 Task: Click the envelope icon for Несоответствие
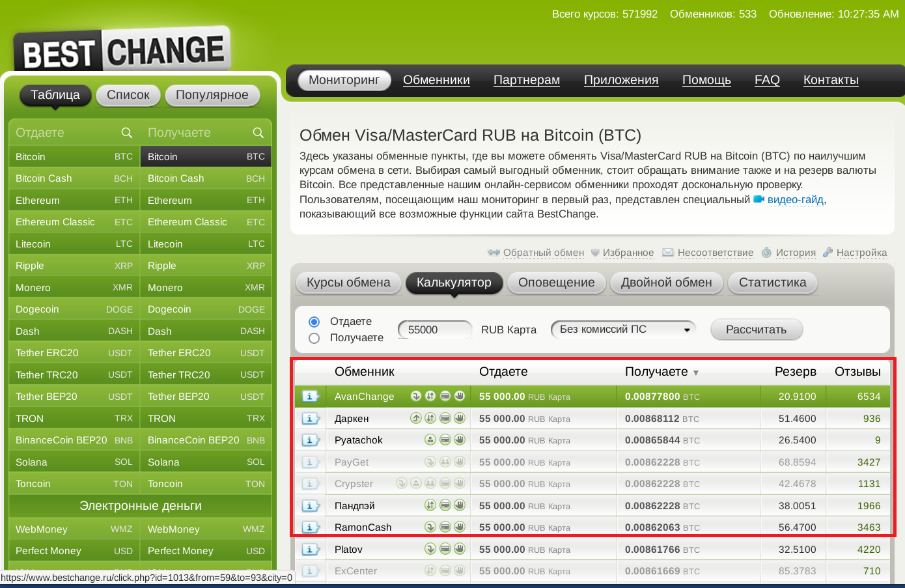(668, 253)
